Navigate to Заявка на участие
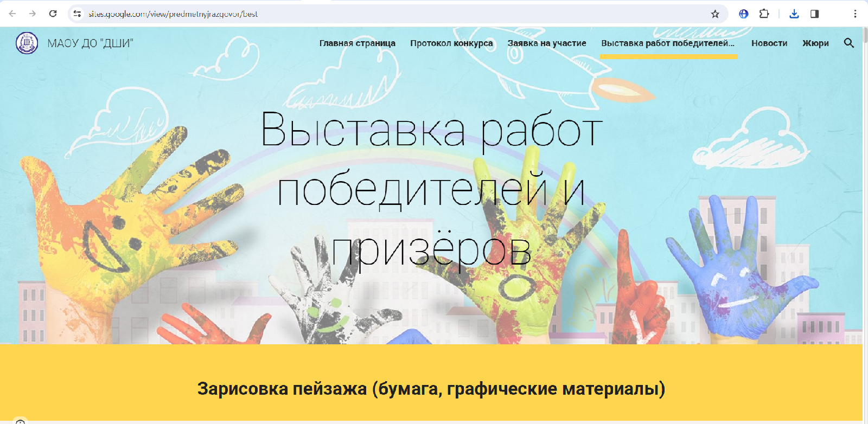This screenshot has width=868, height=424. [x=547, y=43]
